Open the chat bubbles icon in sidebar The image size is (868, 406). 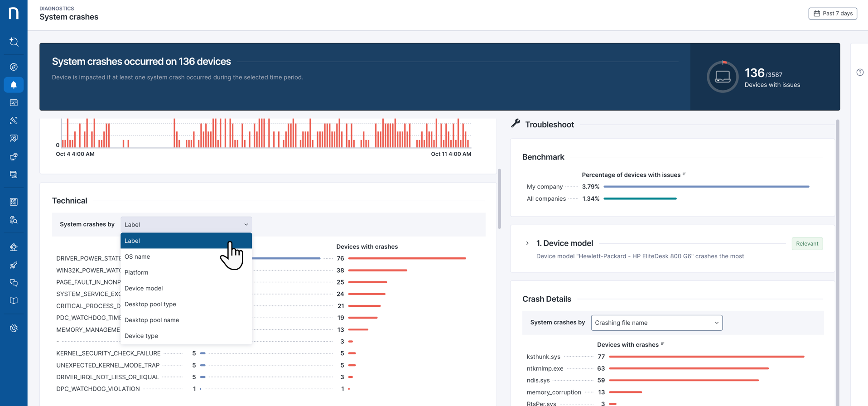(x=14, y=283)
